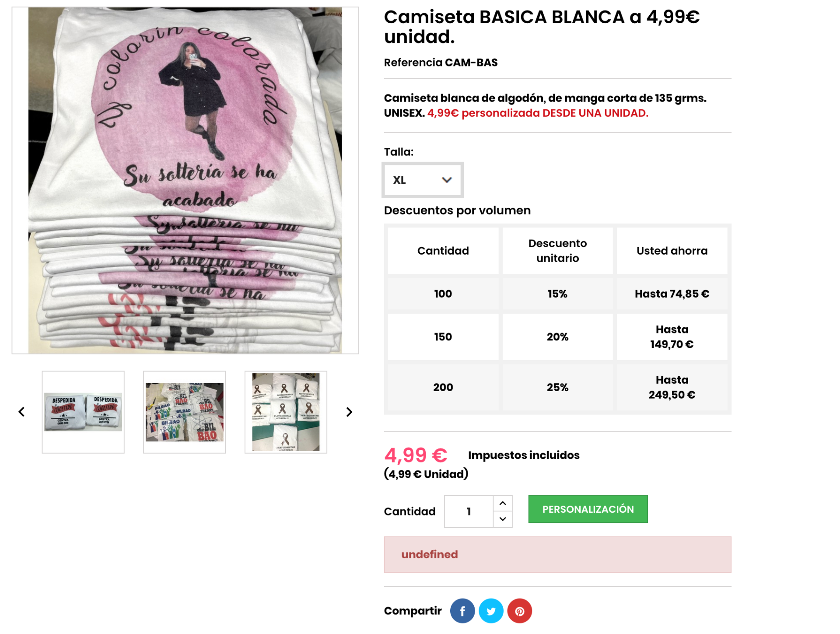Share product on Pinterest
Viewport: 840px width, 634px height.
[519, 611]
